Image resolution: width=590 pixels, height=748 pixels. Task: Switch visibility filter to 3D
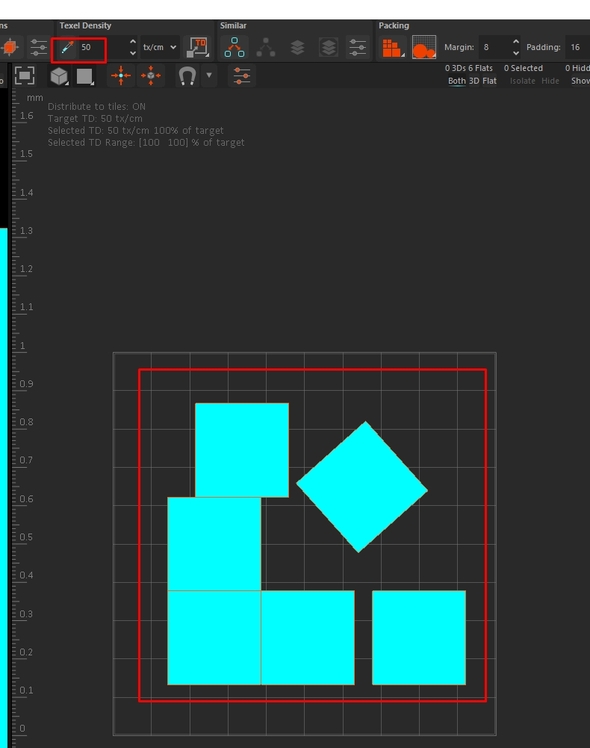(x=474, y=81)
